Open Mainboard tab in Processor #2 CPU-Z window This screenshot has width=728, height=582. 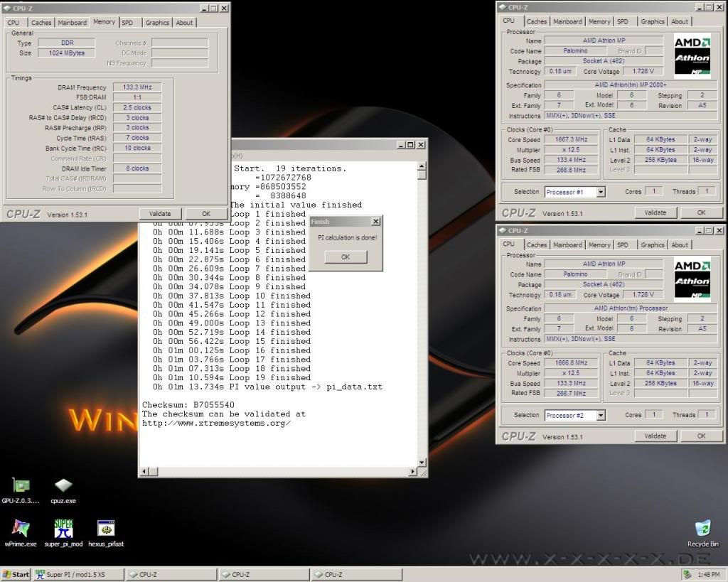[x=567, y=244]
